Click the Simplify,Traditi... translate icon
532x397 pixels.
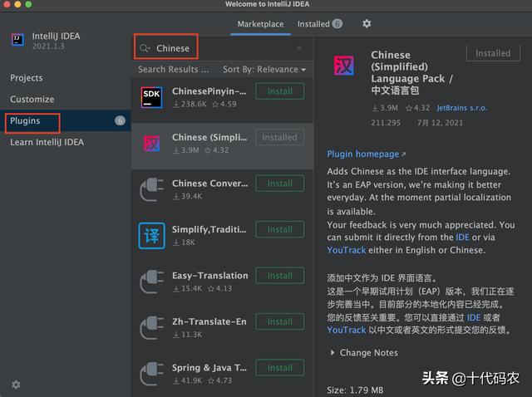tap(151, 236)
